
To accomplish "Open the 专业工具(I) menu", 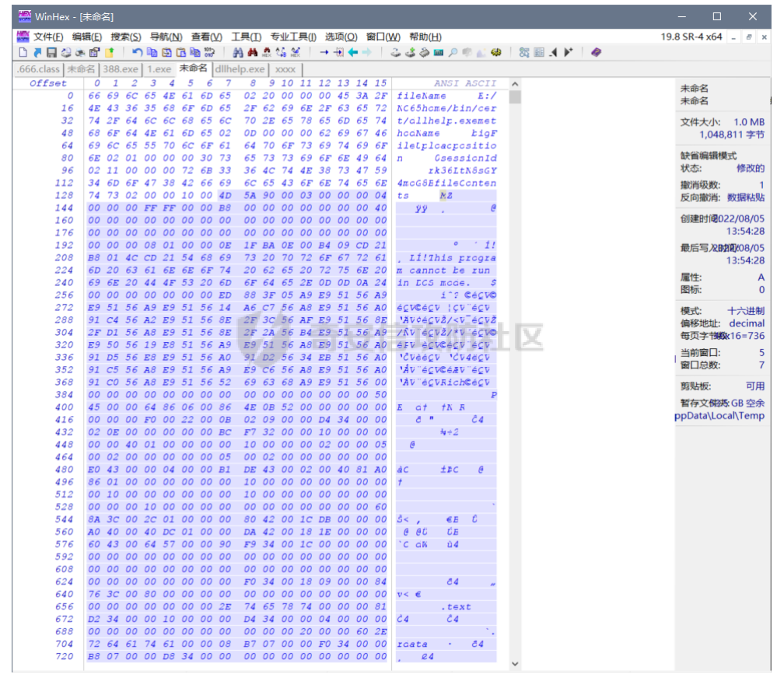I will click(293, 37).
